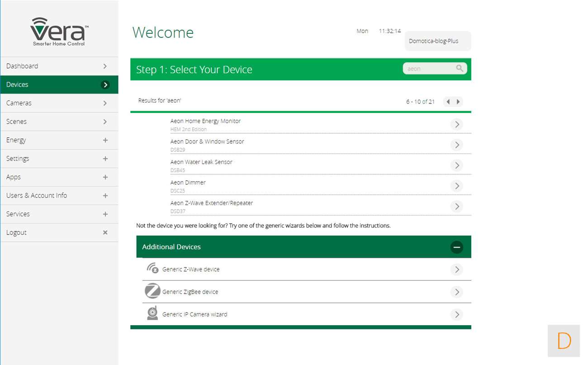Click the "Results for 'aeon'" text
The height and width of the screenshot is (365, 588).
click(160, 100)
